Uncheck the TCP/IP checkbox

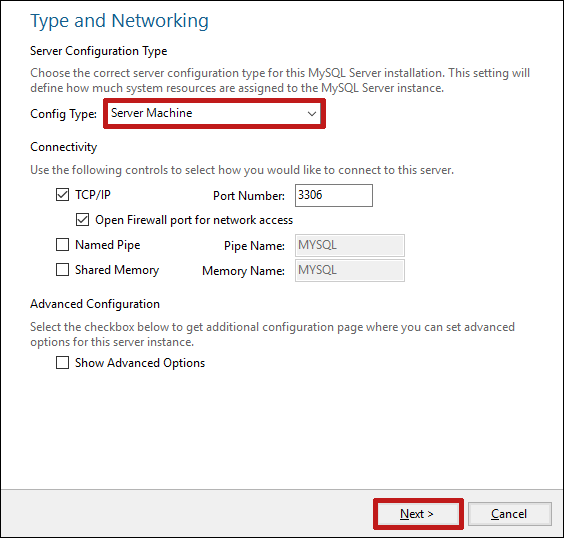pyautogui.click(x=62, y=195)
